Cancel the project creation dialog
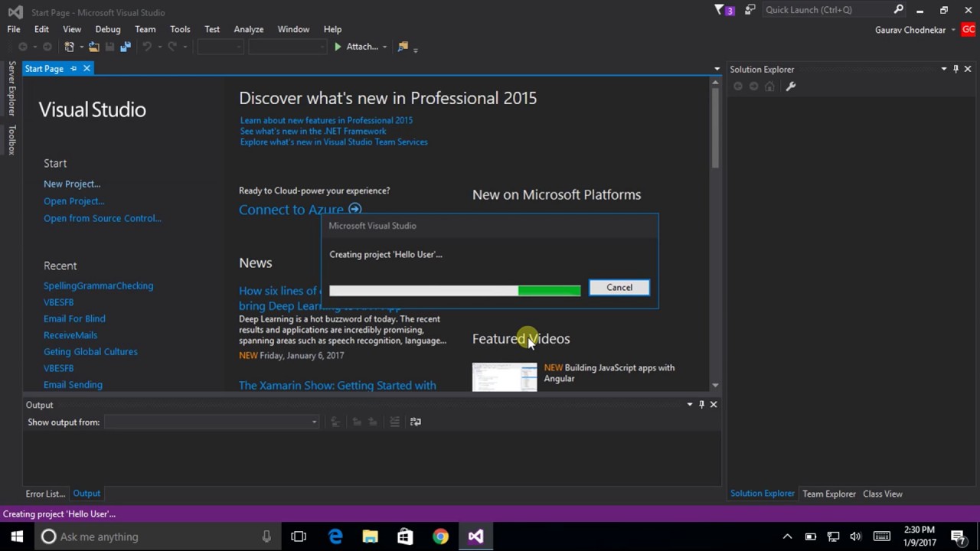The image size is (980, 551). [619, 288]
